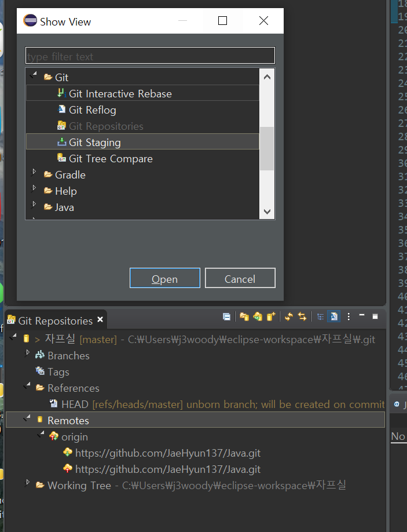407x532 pixels.
Task: Click Clone a Git repository icon
Action: pos(258,317)
